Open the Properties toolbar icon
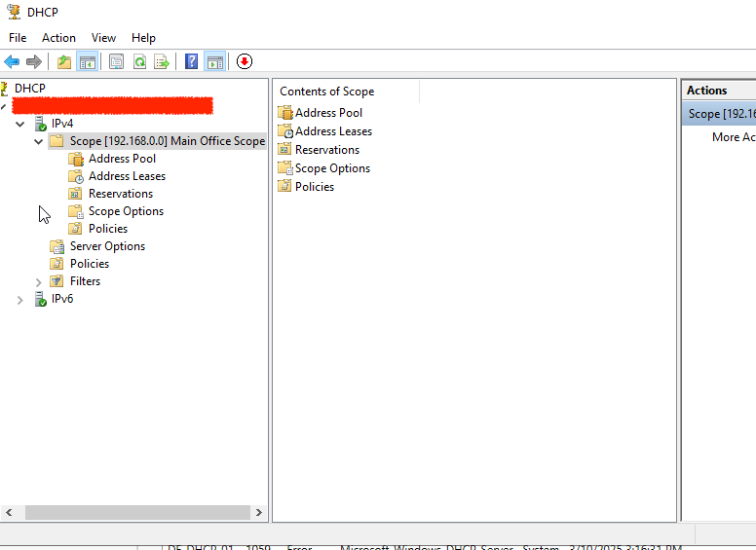Screen dimensions: 756x550 116,61
